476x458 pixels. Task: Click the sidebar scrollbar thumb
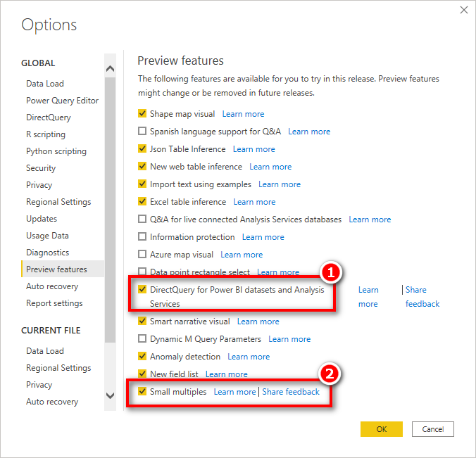click(110, 209)
